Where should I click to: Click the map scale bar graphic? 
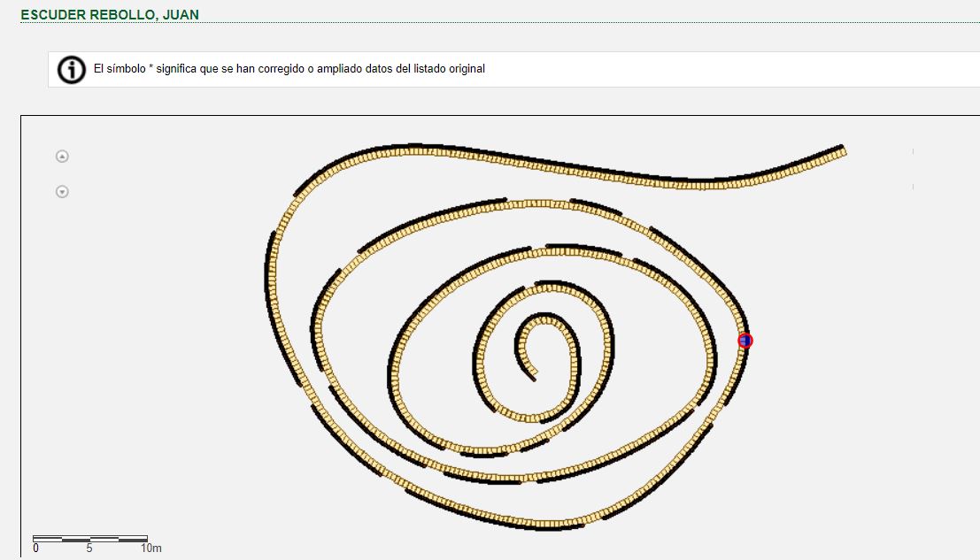click(x=89, y=538)
